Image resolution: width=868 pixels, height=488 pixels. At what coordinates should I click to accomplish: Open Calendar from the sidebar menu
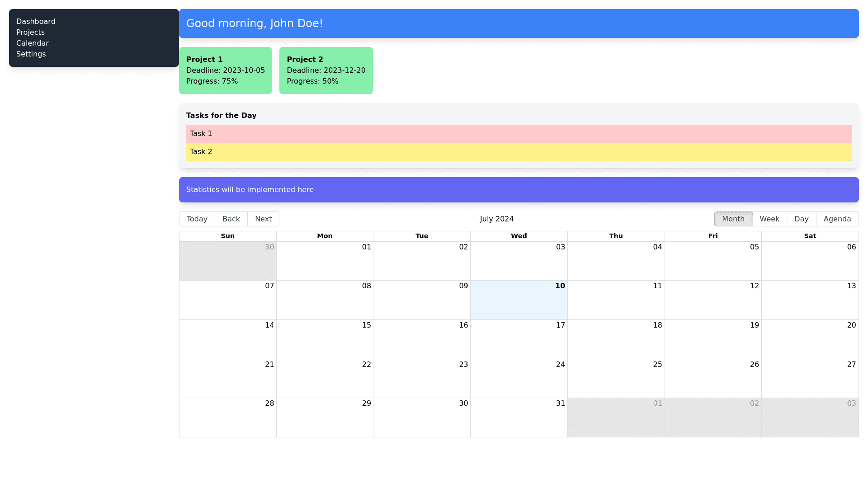tap(32, 43)
